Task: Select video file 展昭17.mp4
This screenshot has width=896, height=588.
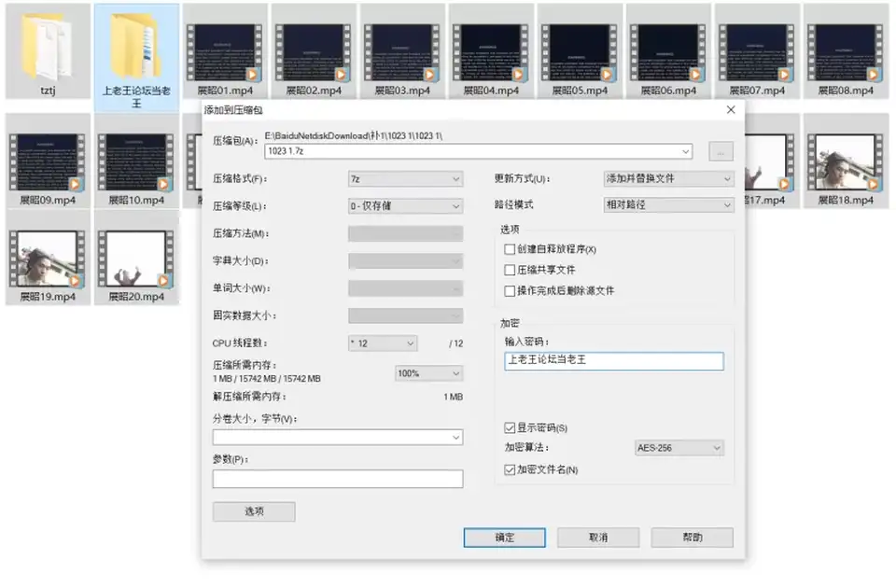Action: pyautogui.click(x=772, y=161)
